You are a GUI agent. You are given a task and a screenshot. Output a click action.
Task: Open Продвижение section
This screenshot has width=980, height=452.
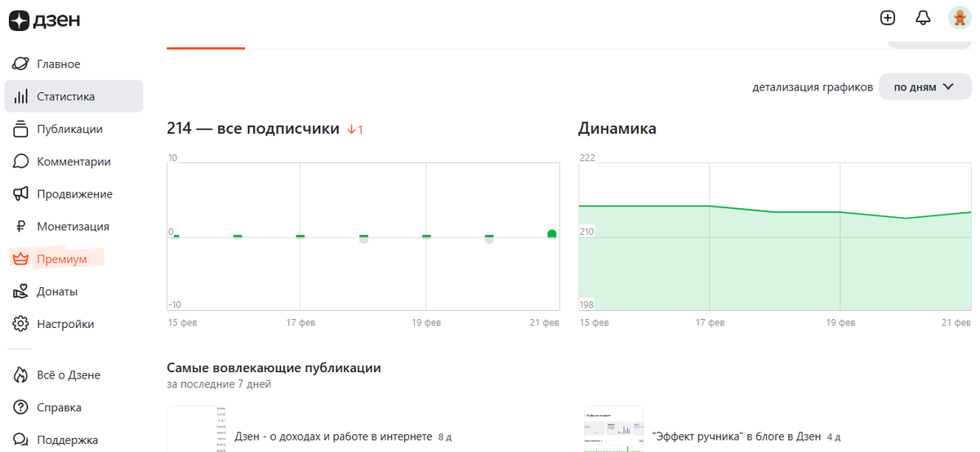[73, 194]
